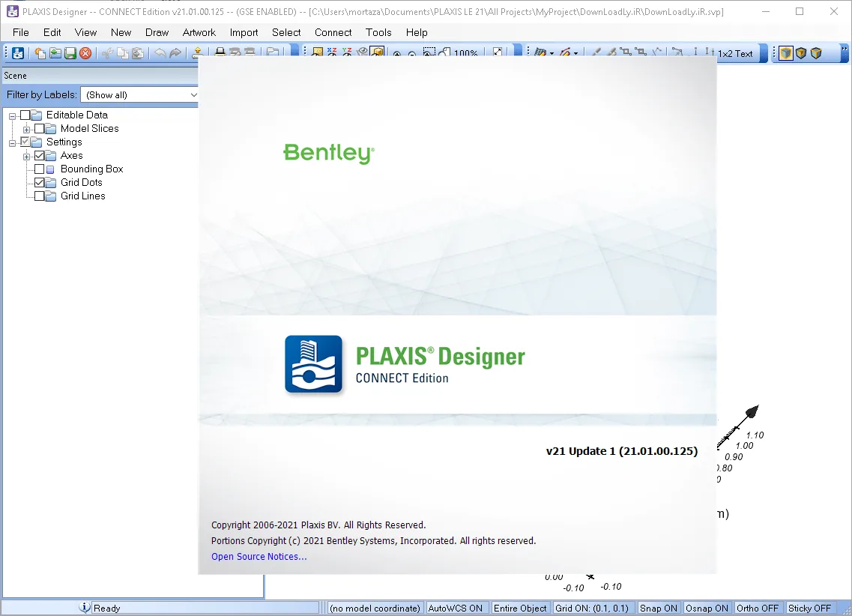Enable the Bounding Box checkbox

point(40,169)
